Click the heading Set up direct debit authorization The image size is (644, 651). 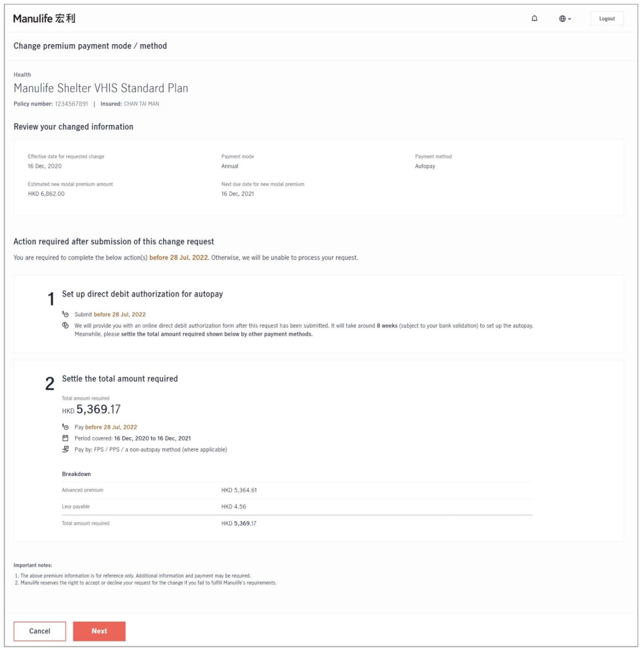[142, 294]
